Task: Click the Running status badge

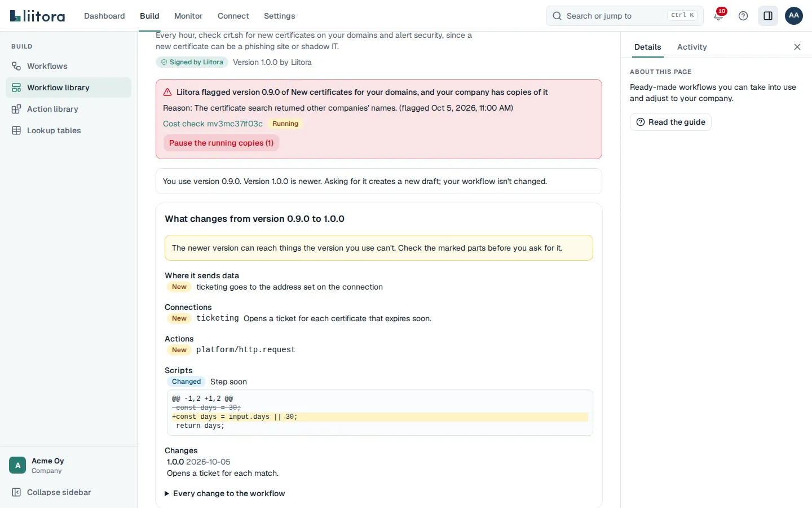Action: (285, 124)
